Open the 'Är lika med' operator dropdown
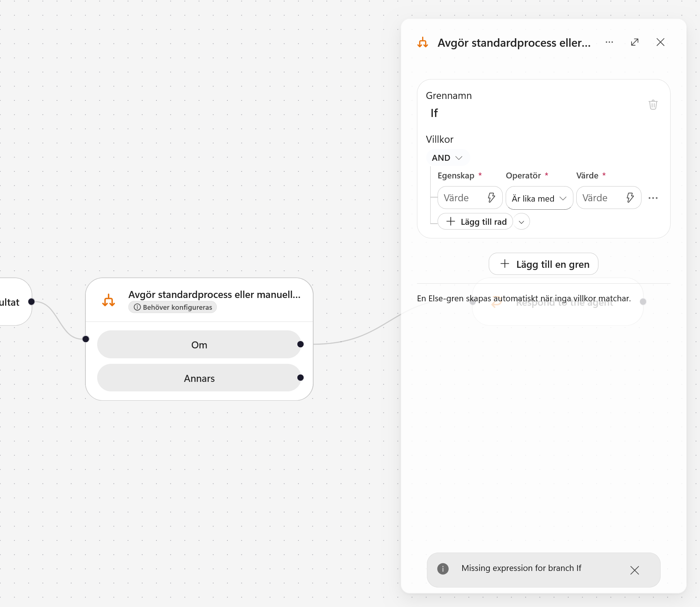 [x=539, y=198]
